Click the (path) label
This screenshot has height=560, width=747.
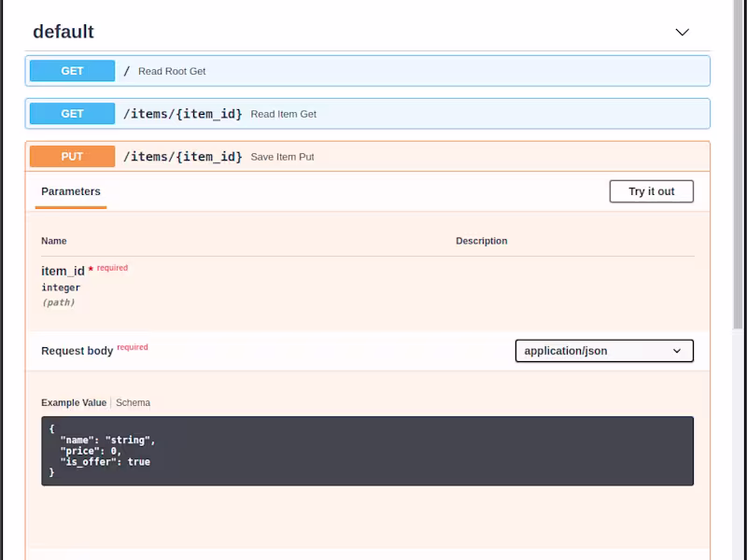(x=58, y=302)
